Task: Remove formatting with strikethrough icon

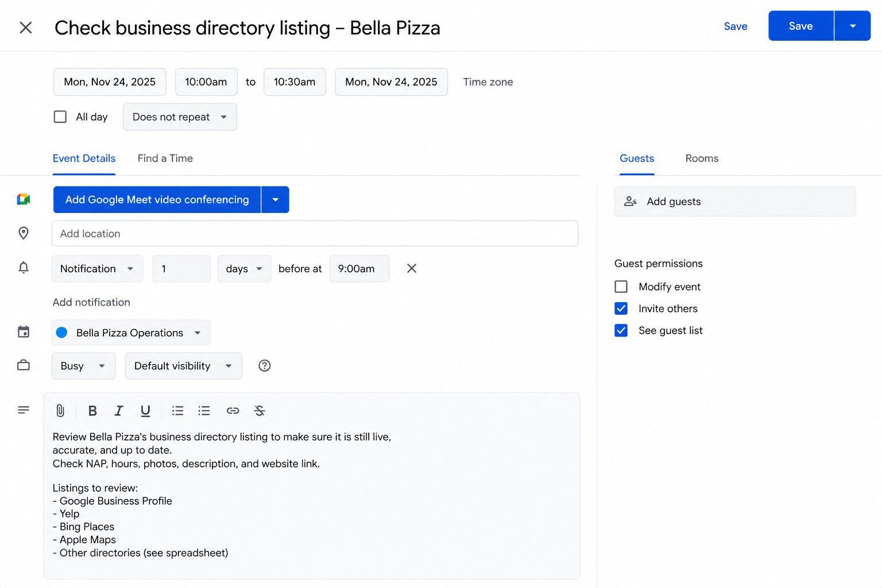Action: [260, 411]
